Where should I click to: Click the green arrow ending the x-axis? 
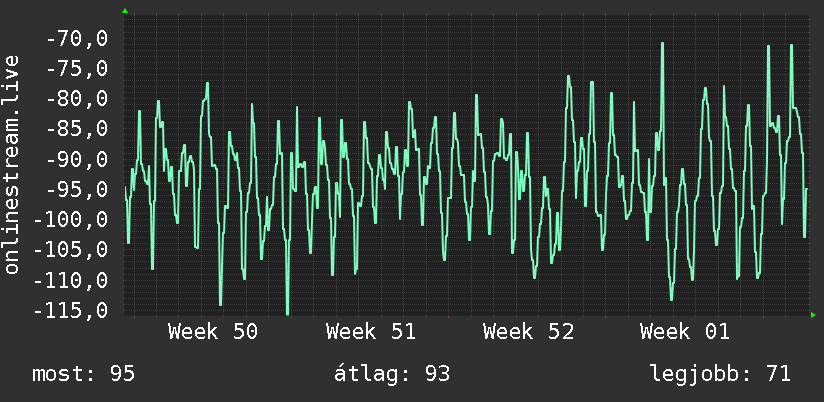[813, 315]
